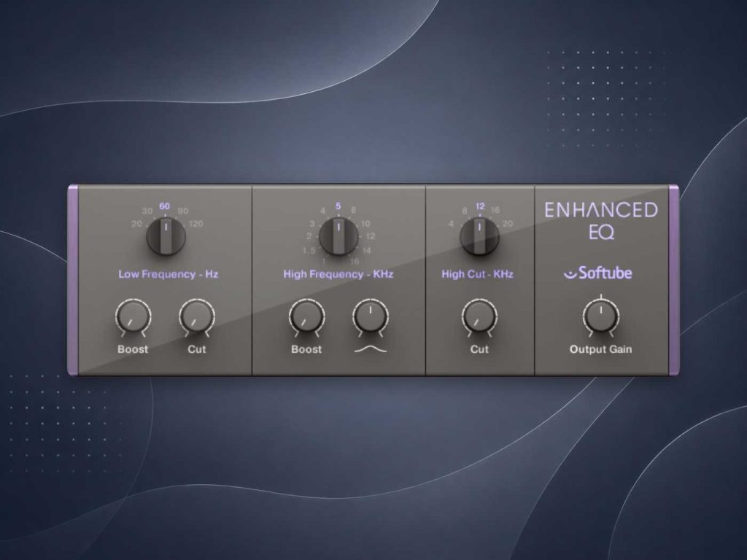The width and height of the screenshot is (747, 560).
Task: Select 20 kHz on the High Cut dial
Action: coord(508,224)
